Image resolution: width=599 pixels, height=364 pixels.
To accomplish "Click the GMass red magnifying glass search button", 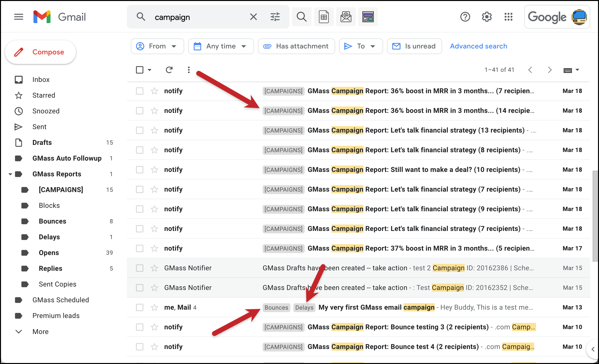I will pos(301,17).
